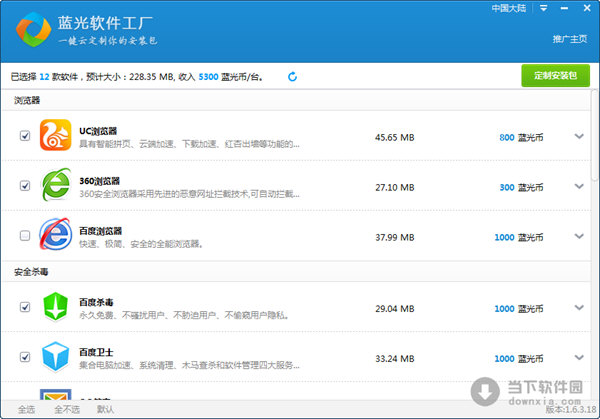Click the 定制安装包 green button

(x=555, y=75)
